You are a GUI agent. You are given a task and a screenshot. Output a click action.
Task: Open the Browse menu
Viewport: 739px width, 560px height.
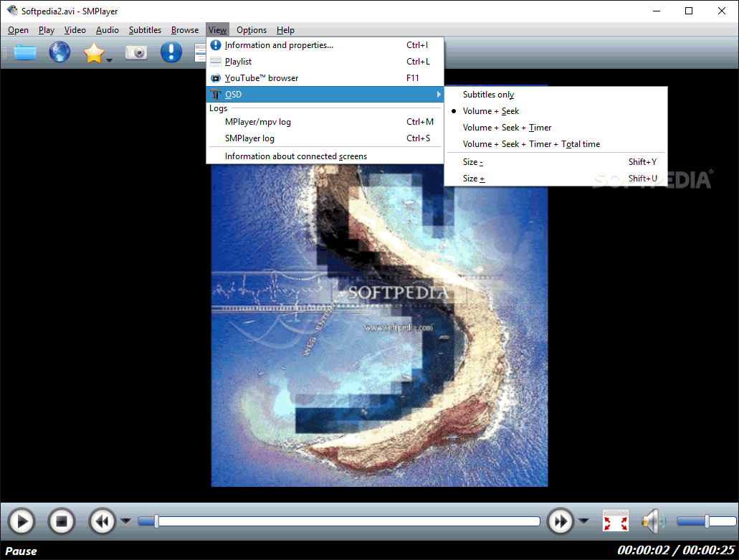click(x=185, y=30)
